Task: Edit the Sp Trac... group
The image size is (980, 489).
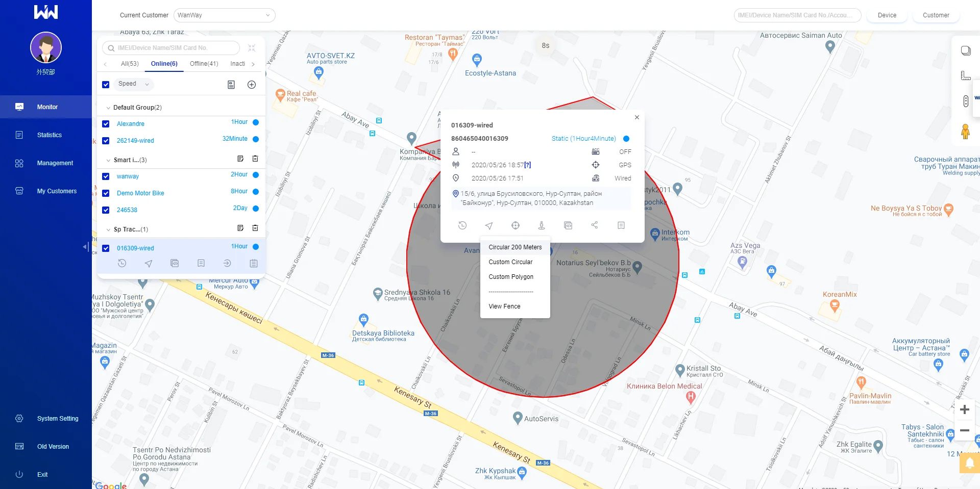Action: click(240, 228)
